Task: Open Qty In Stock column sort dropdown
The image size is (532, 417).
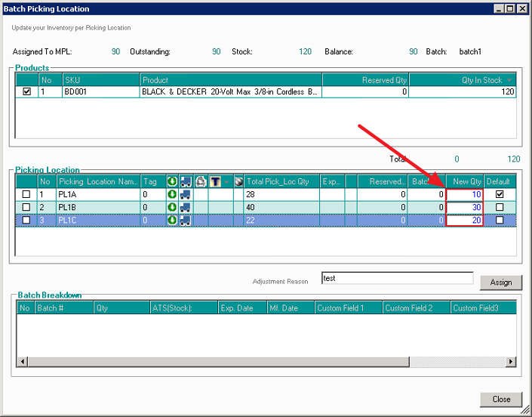Action: tap(509, 80)
